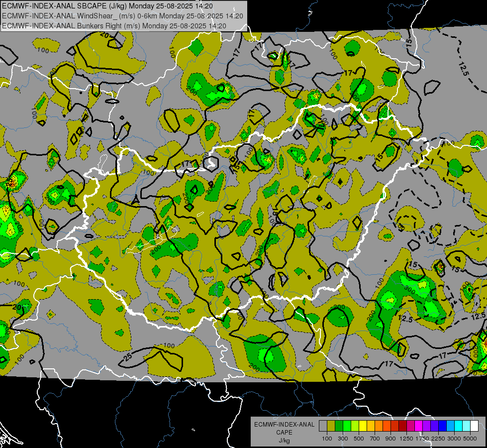Select the olive legend swatch
The image size is (487, 448).
[331, 426]
